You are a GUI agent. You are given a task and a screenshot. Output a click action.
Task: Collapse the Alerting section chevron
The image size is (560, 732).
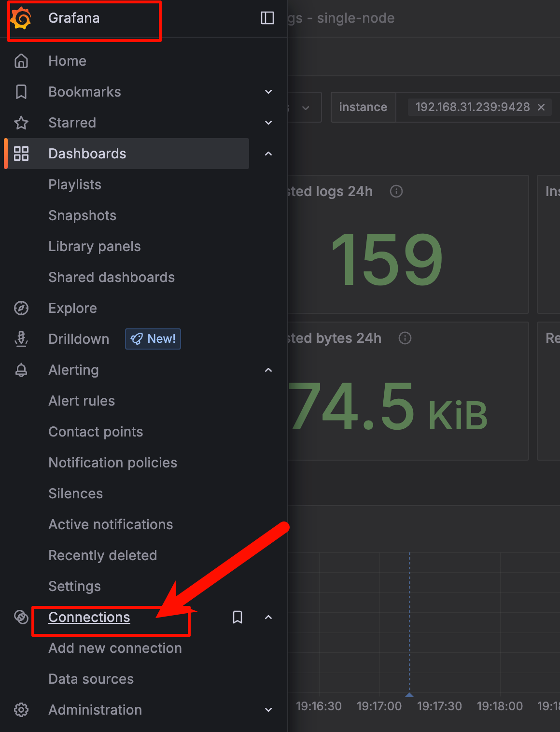268,370
